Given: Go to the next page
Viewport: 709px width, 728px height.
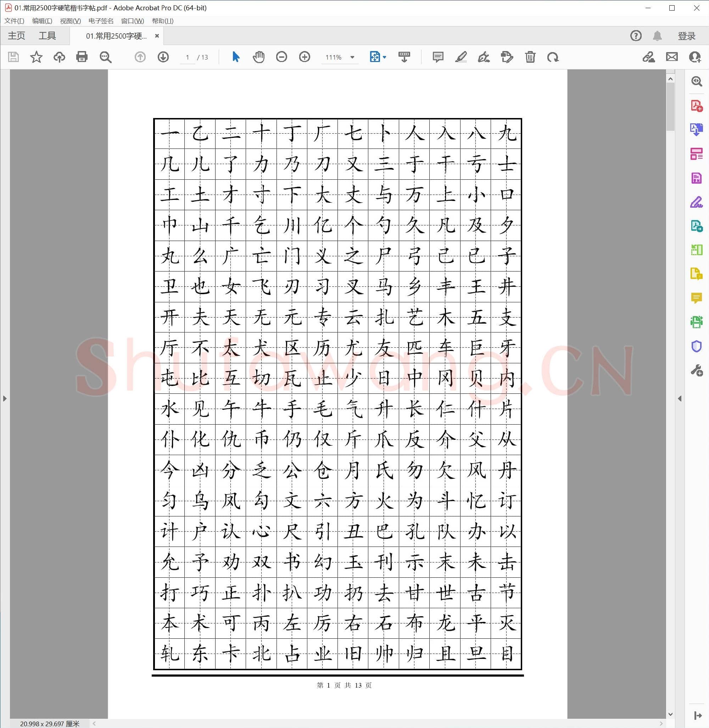Looking at the screenshot, I should pyautogui.click(x=163, y=57).
